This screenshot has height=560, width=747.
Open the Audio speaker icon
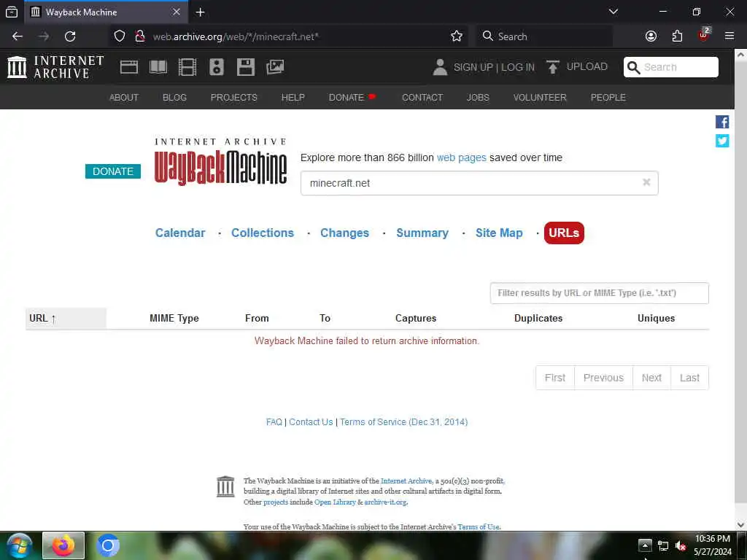pos(216,67)
